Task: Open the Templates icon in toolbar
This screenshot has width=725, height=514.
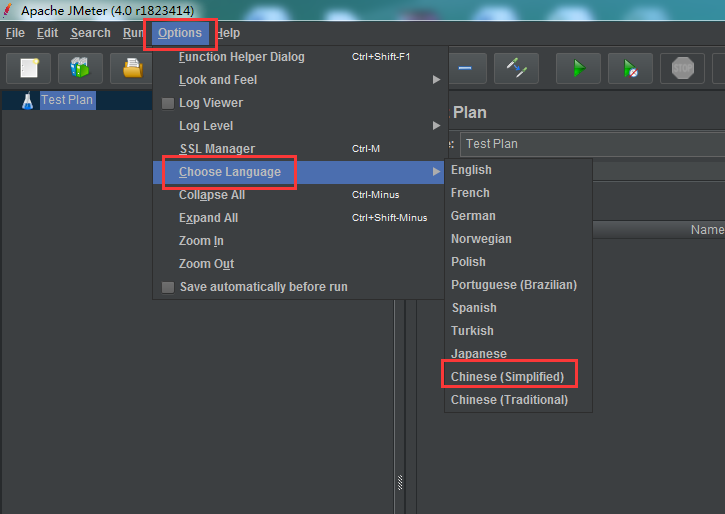Action: [80, 68]
